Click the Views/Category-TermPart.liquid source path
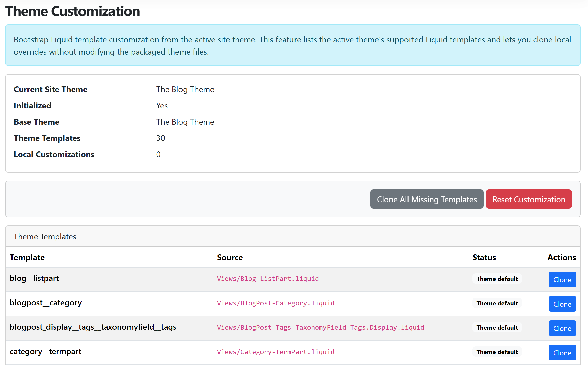The height and width of the screenshot is (365, 588). pos(275,352)
